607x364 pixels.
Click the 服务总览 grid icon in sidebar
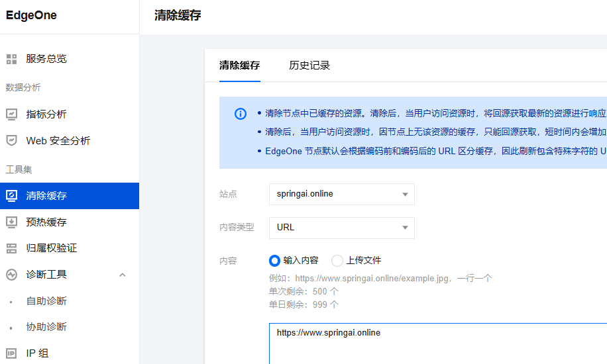[x=11, y=59]
